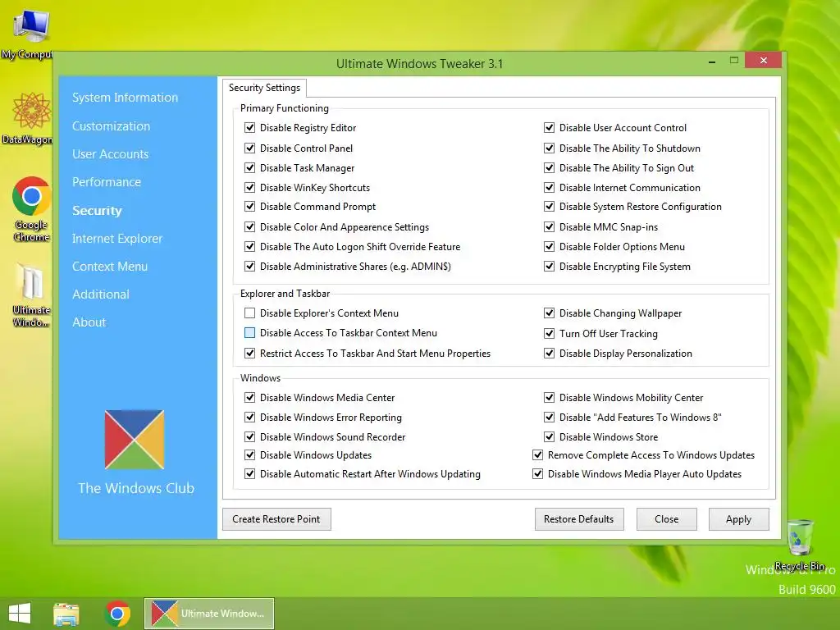Close the Tweaker window with X
The height and width of the screenshot is (630, 840).
pos(764,61)
